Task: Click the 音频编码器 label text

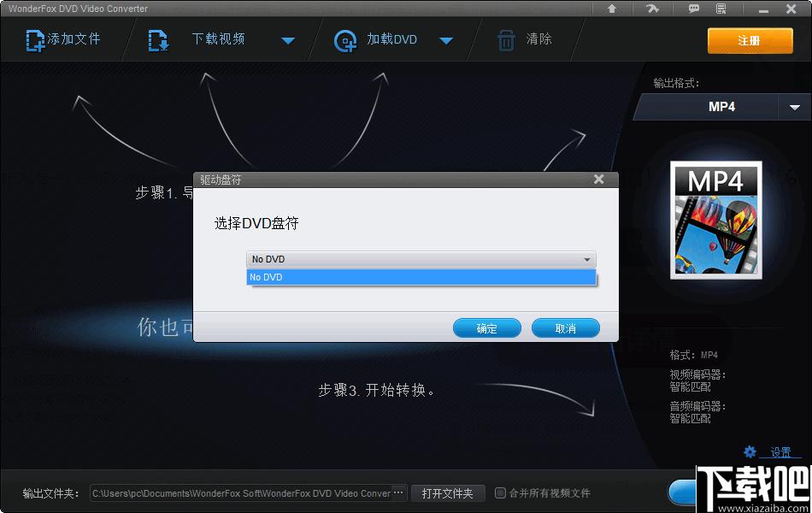Action: (x=697, y=406)
